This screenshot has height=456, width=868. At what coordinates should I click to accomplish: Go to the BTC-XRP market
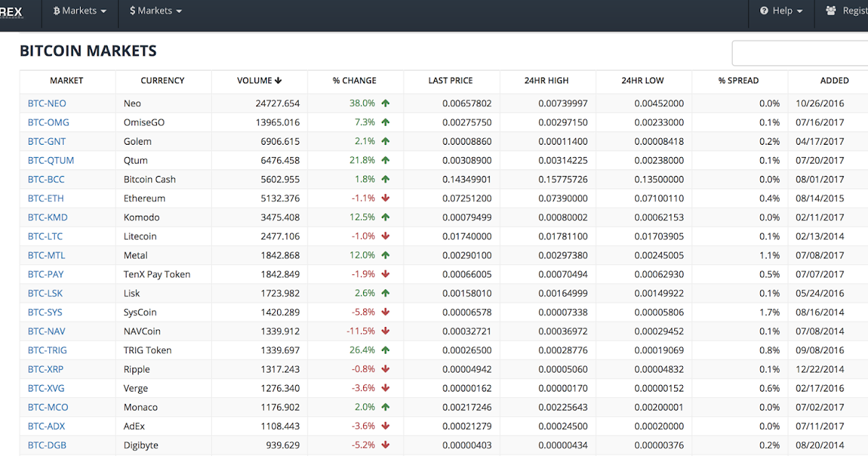pos(46,369)
